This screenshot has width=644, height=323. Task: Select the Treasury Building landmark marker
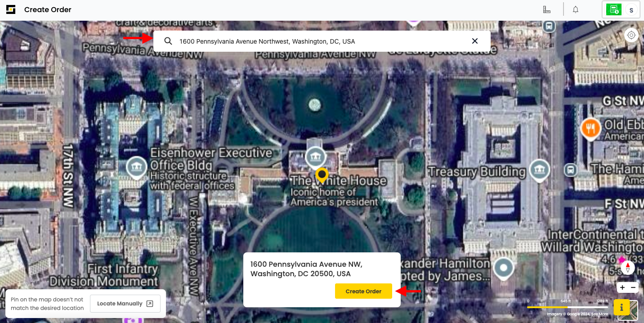[539, 170]
